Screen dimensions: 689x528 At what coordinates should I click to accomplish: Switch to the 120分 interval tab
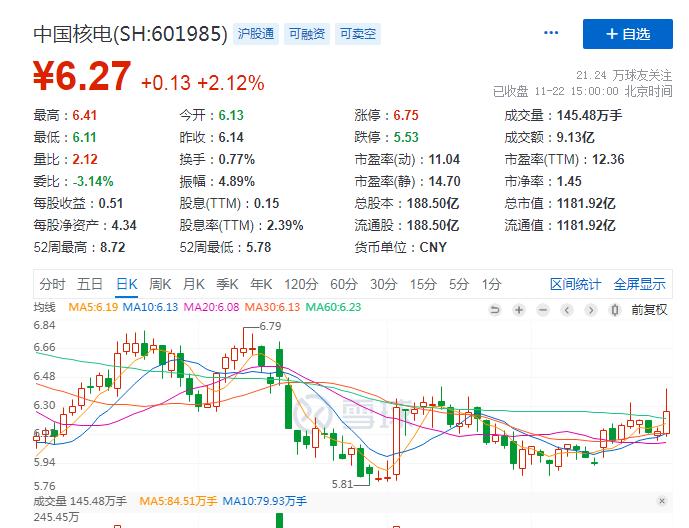pos(301,284)
